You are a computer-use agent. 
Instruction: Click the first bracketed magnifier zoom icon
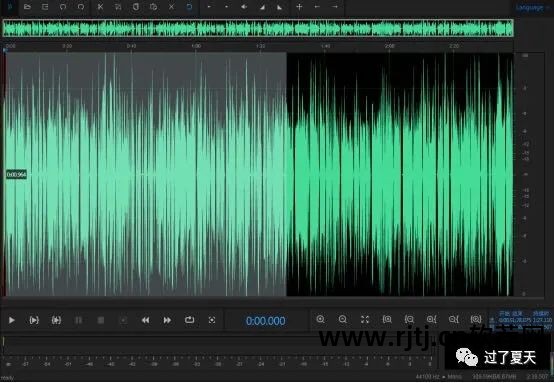pos(387,319)
